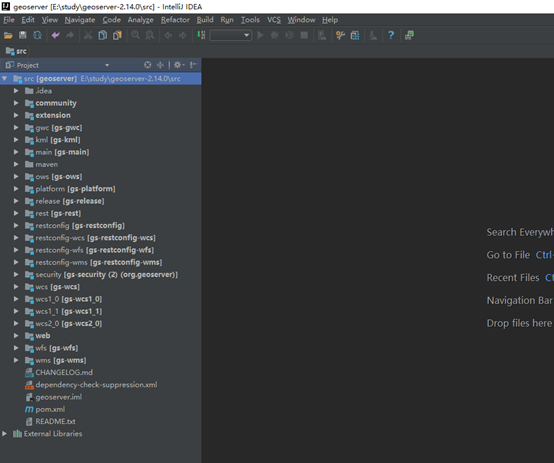Click the Save All toolbar icon
Image resolution: width=554 pixels, height=463 pixels.
click(x=23, y=35)
